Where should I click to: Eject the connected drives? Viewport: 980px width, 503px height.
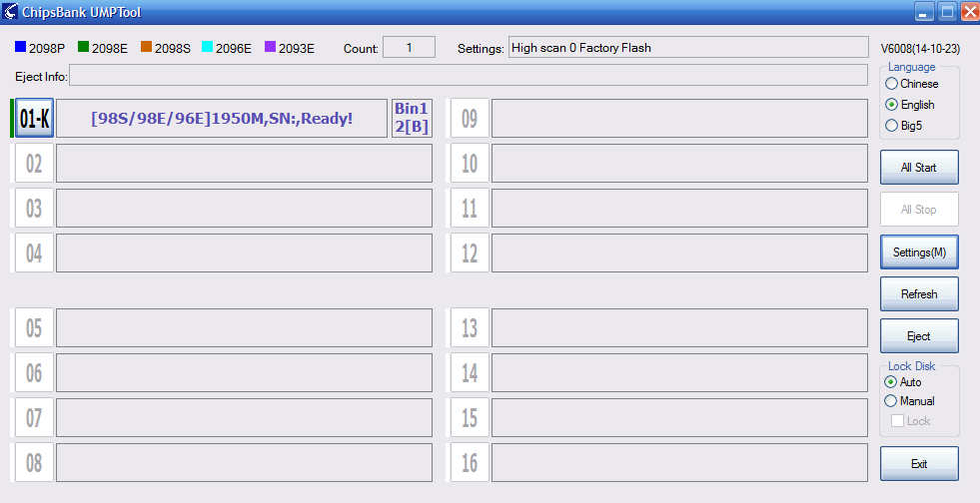(x=919, y=335)
